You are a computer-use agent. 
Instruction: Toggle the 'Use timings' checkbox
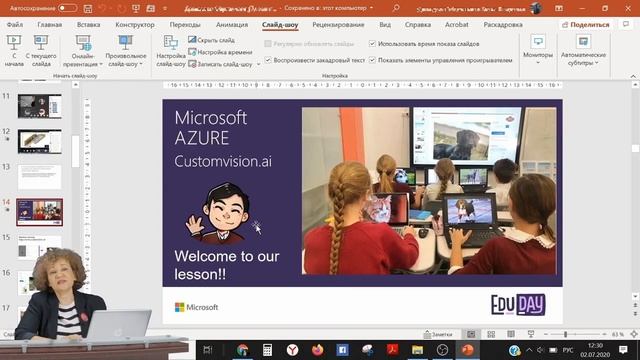(372, 43)
